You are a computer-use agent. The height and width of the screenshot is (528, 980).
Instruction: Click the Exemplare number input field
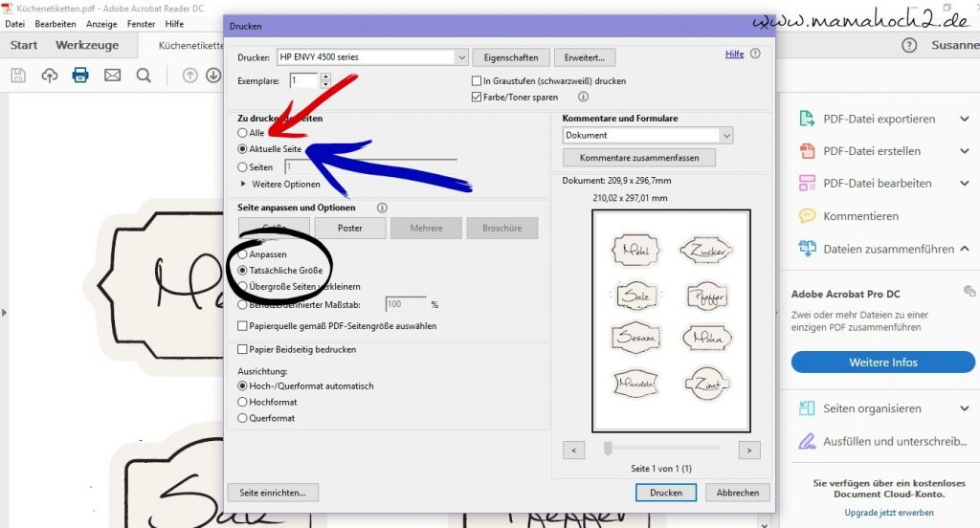[304, 80]
